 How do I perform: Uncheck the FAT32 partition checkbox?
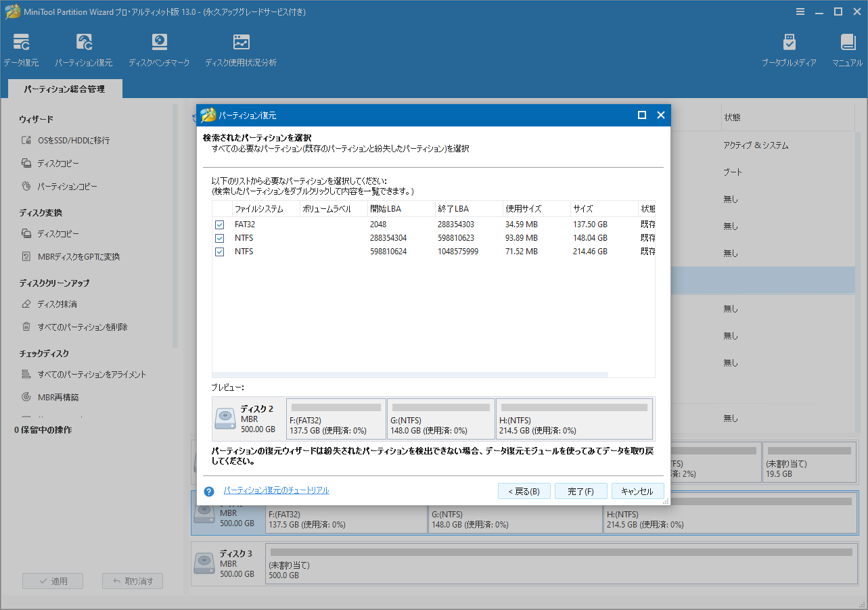220,225
